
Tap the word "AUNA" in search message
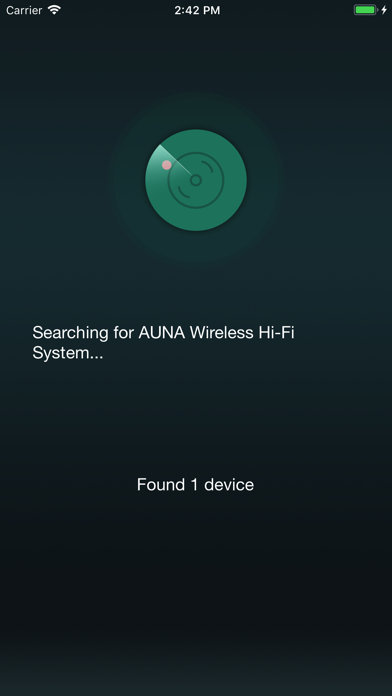click(x=162, y=332)
